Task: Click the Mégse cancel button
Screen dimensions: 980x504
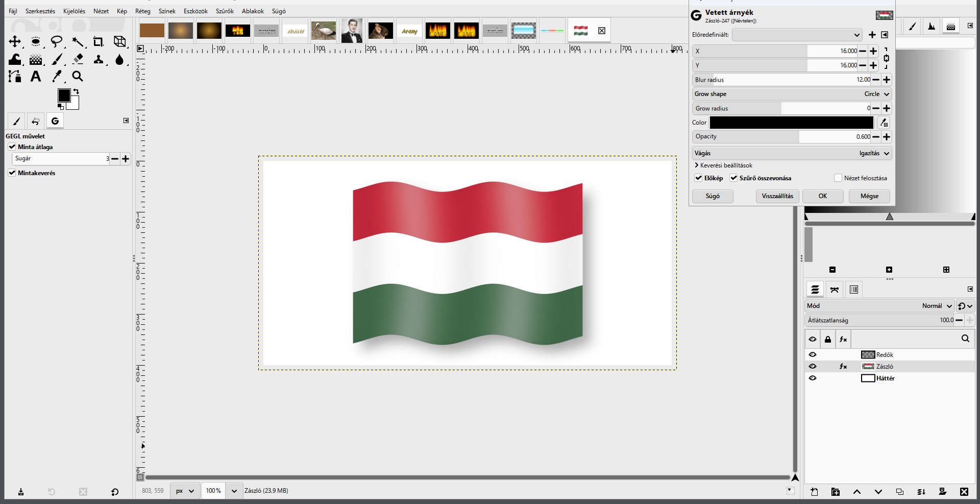Action: (869, 196)
